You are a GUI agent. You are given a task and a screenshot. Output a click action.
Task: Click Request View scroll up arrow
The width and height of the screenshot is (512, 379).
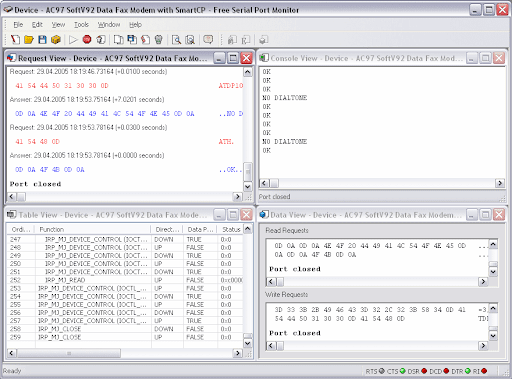[247, 72]
